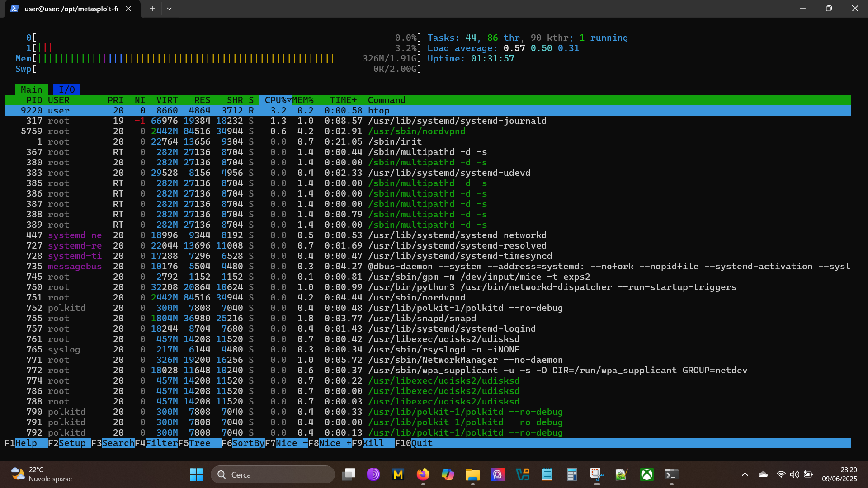
Task: Select the dbus-daemon process row
Action: pos(428,266)
